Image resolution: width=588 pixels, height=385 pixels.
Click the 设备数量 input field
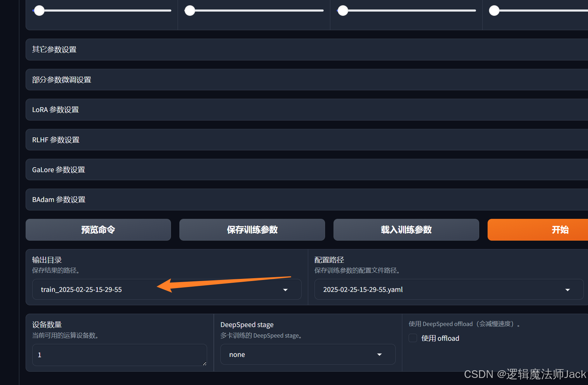116,355
